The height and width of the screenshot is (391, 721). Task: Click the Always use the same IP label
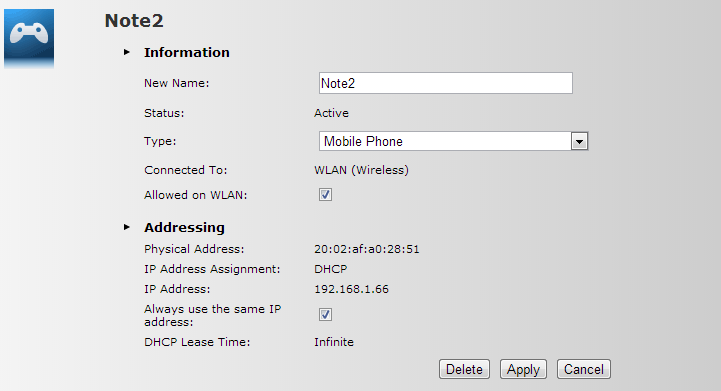click(x=212, y=315)
